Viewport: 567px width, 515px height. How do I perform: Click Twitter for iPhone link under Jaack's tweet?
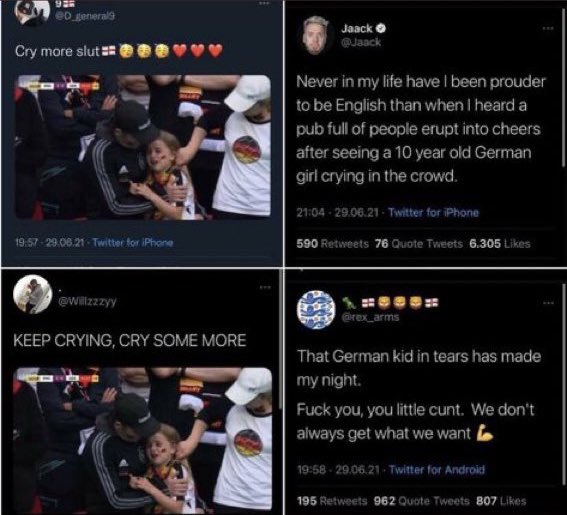coord(434,212)
